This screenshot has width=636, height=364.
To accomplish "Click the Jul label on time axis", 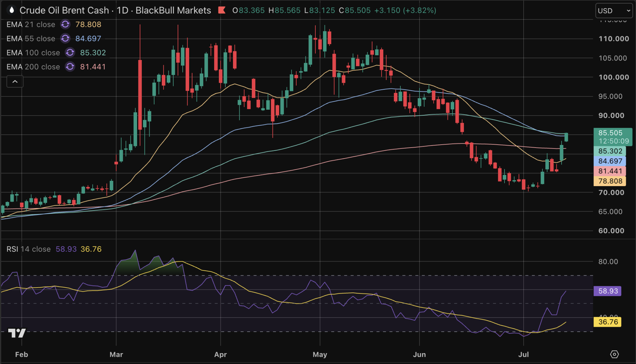I will pos(523,354).
